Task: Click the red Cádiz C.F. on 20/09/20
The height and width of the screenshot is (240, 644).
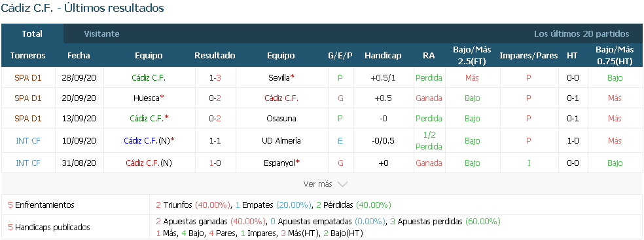Action: (x=281, y=98)
